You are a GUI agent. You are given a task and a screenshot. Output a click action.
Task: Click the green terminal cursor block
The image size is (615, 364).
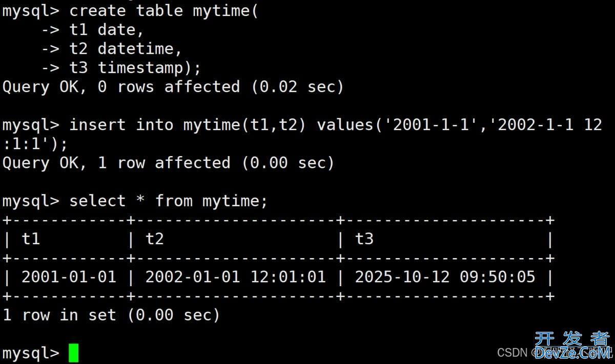pyautogui.click(x=73, y=353)
